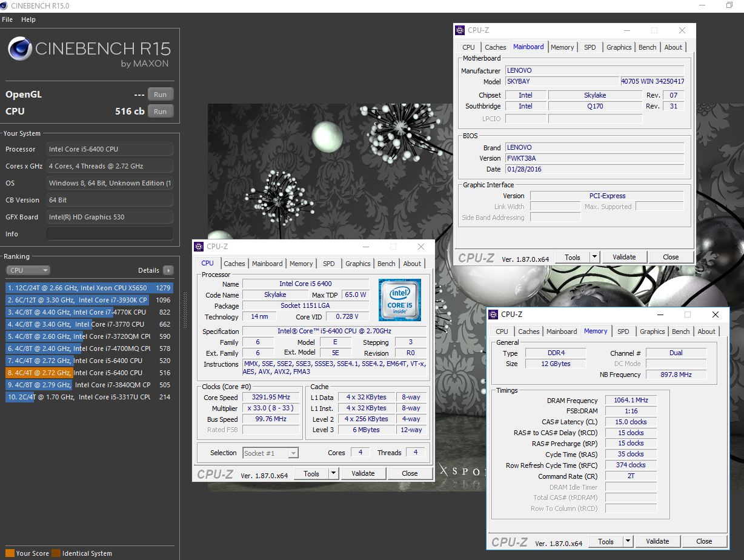Open the Tools dropdown arrow in CPU-Z Memory window
Screen dimensions: 744x560
(628, 542)
